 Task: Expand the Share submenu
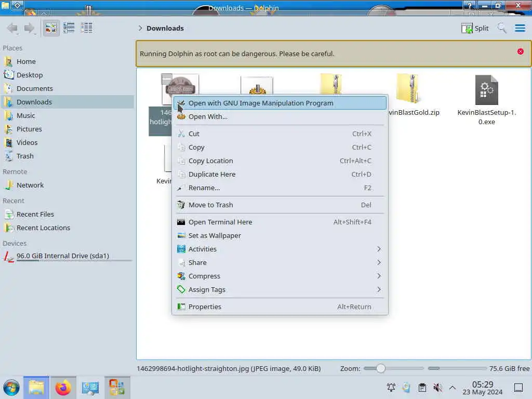280,263
